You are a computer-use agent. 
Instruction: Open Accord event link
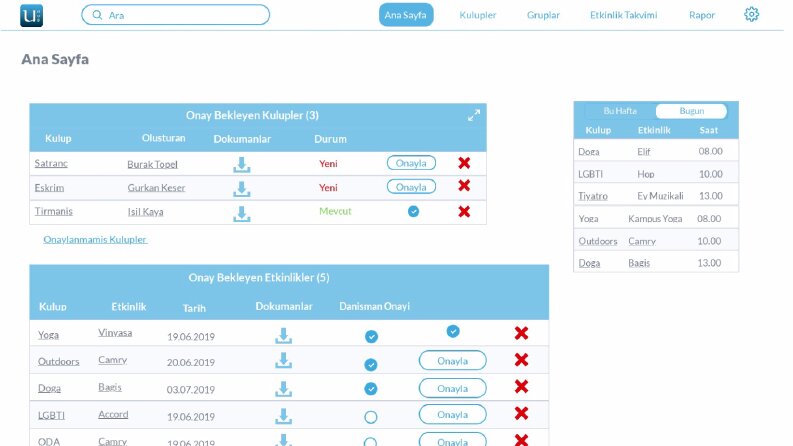pyautogui.click(x=113, y=414)
